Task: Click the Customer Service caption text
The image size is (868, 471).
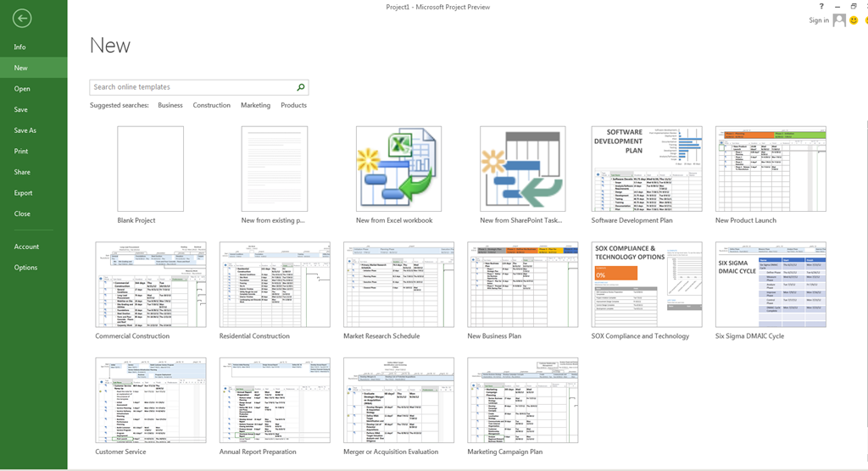Action: pyautogui.click(x=120, y=452)
